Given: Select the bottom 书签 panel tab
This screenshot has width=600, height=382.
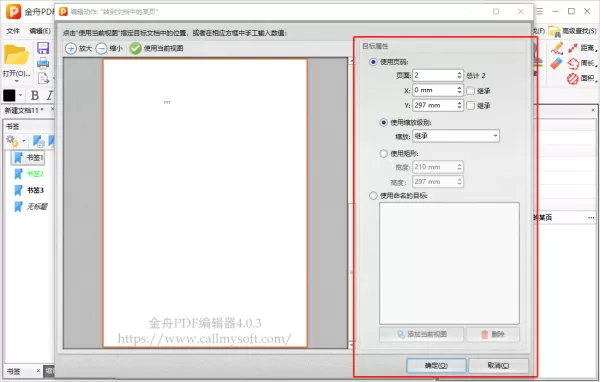Looking at the screenshot, I should [14, 371].
